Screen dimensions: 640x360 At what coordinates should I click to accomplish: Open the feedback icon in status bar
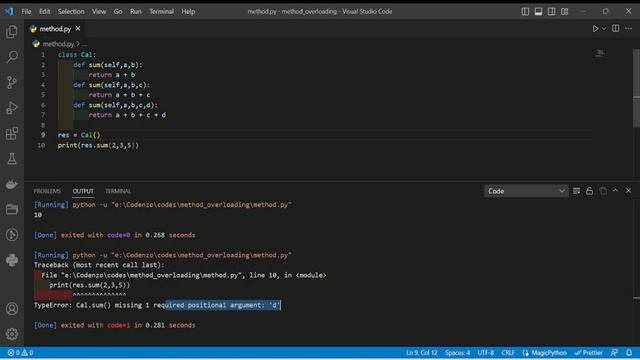coord(614,353)
